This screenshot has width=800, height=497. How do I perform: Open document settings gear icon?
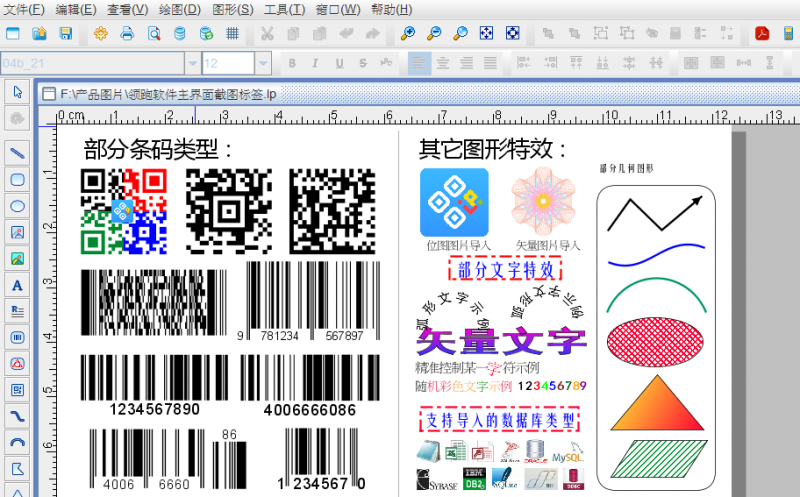coord(101,34)
